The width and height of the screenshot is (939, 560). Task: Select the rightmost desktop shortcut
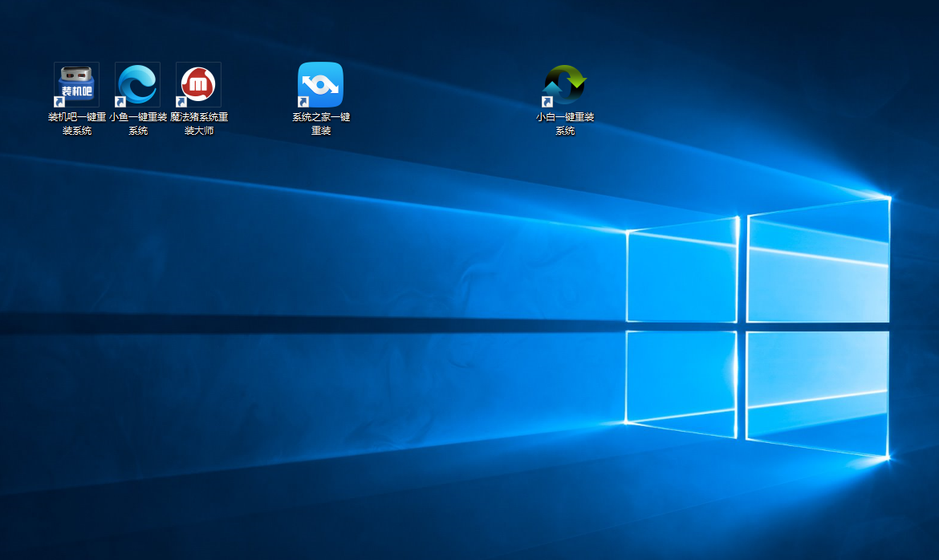pos(563,83)
